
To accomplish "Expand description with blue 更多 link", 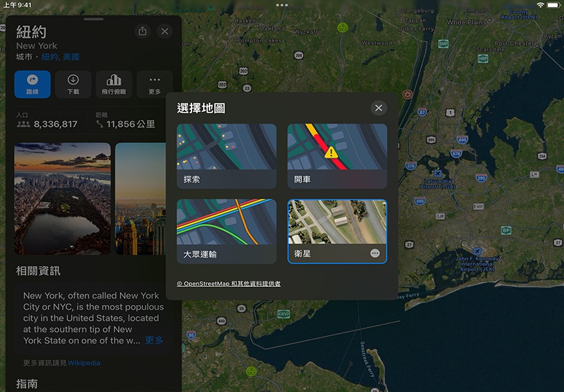I will click(154, 340).
